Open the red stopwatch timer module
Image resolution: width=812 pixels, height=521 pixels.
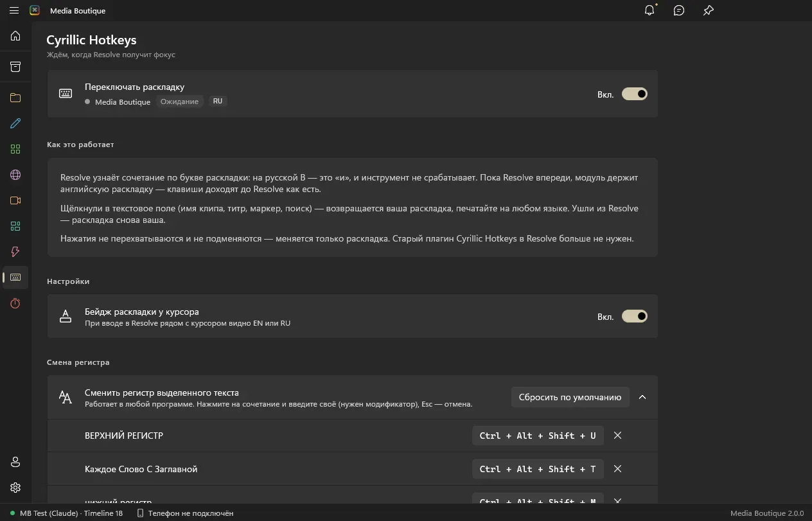click(x=15, y=303)
